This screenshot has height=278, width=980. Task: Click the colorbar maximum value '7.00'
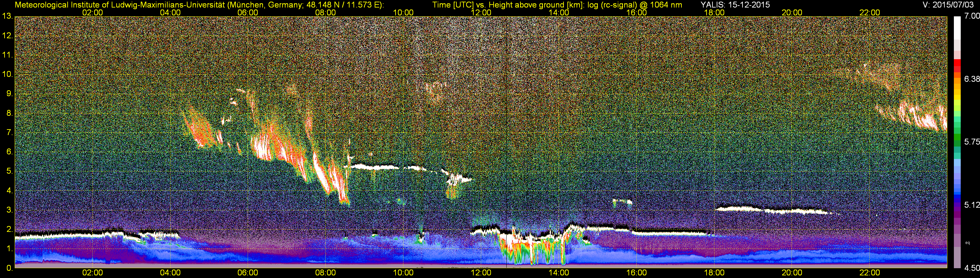tap(972, 16)
